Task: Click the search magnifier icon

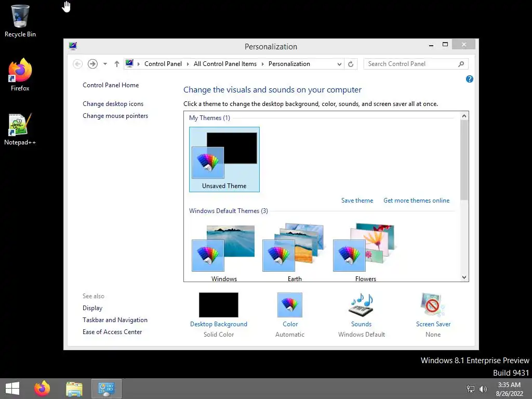Action: (461, 64)
